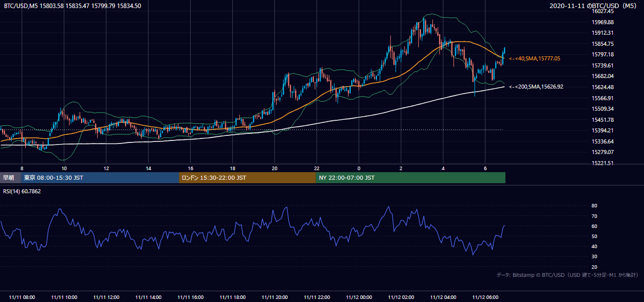Click price axis value 15336.64
644x302 pixels.
(603, 141)
